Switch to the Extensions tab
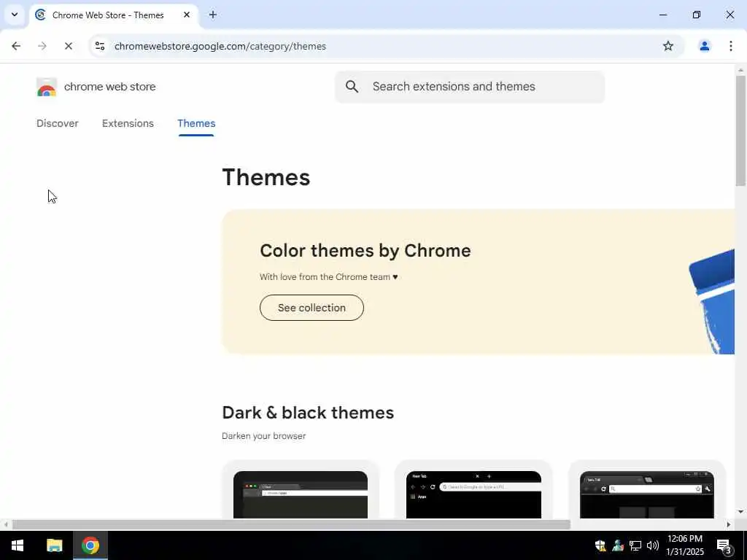 click(x=128, y=123)
